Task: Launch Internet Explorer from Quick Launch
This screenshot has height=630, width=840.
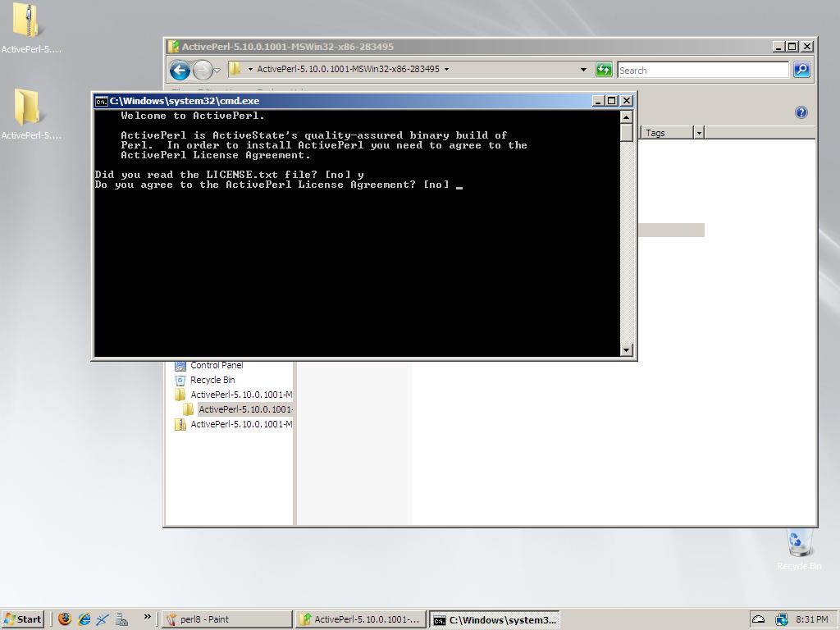Action: click(x=84, y=619)
